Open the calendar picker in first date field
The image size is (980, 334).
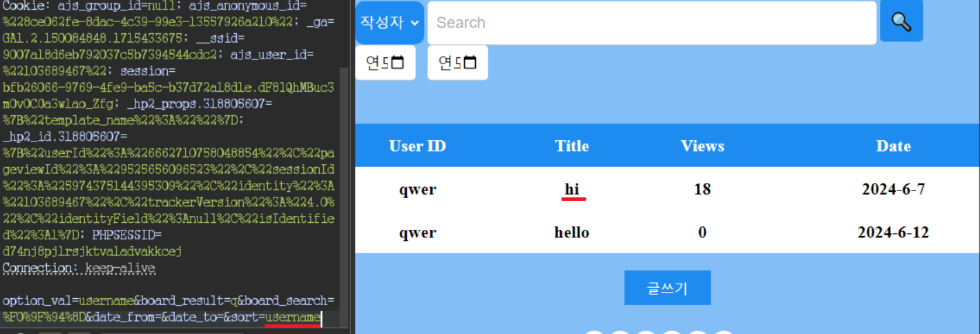tap(398, 63)
